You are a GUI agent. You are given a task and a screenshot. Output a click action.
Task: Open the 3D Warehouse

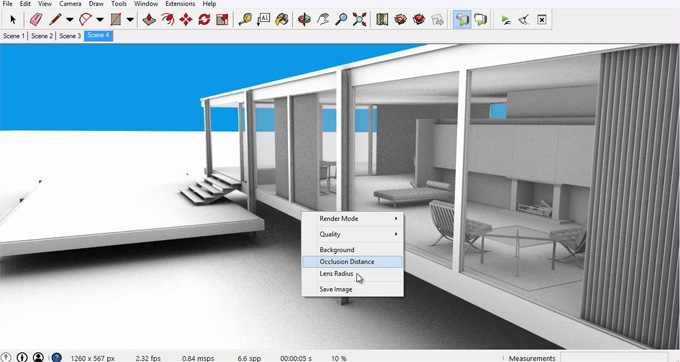pos(401,20)
